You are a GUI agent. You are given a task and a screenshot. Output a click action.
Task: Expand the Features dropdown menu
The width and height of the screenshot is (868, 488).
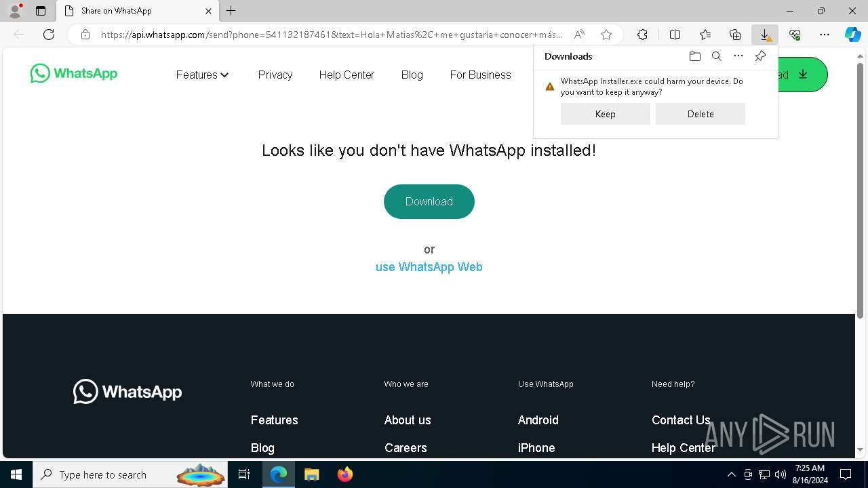[x=203, y=75]
